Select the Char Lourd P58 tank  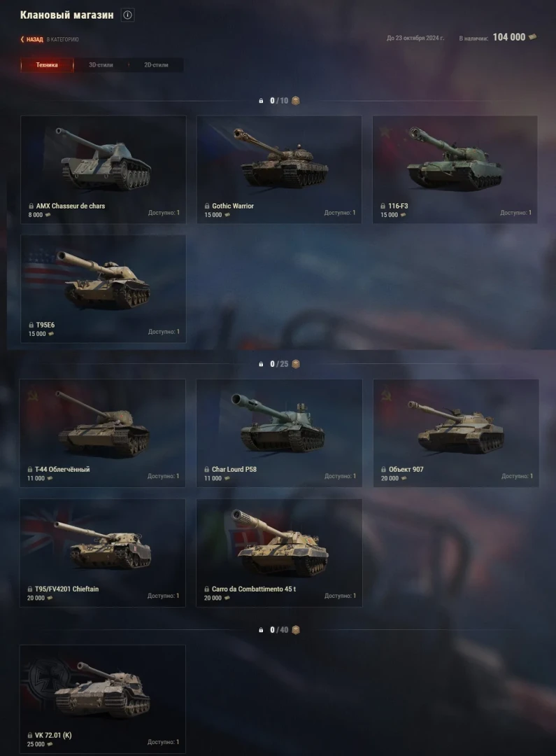(280, 433)
